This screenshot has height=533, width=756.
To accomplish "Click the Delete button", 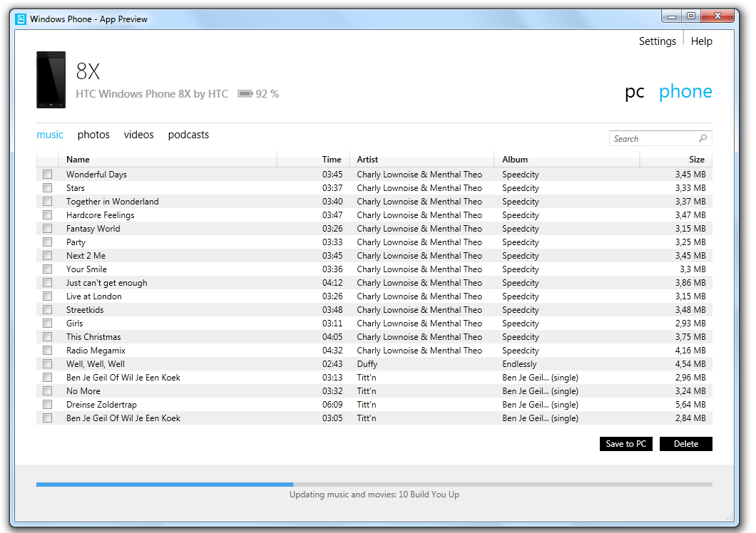I will tap(685, 444).
